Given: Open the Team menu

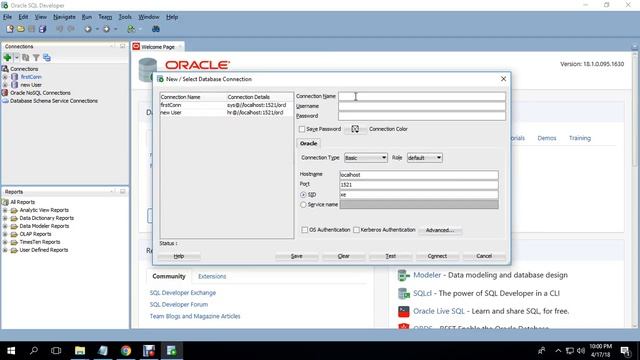Looking at the screenshot, I should [x=105, y=17].
